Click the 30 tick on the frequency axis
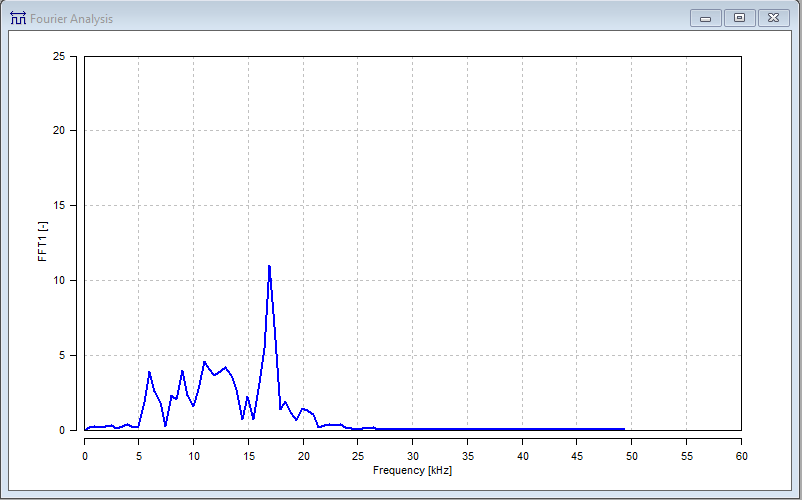 (412, 455)
